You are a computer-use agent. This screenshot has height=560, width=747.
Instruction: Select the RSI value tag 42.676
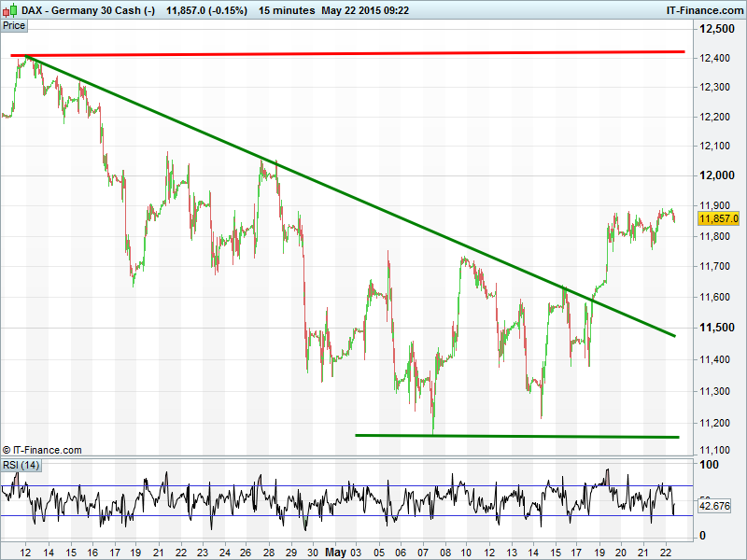[714, 505]
